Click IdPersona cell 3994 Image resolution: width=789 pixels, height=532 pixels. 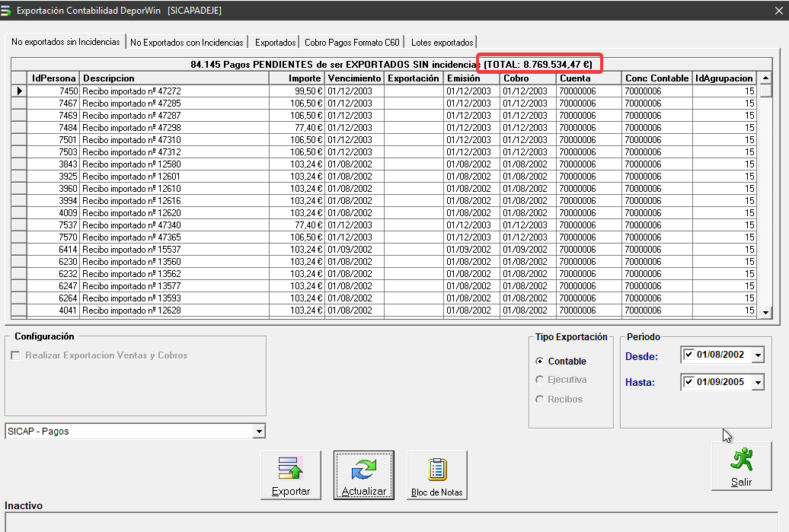(x=53, y=201)
